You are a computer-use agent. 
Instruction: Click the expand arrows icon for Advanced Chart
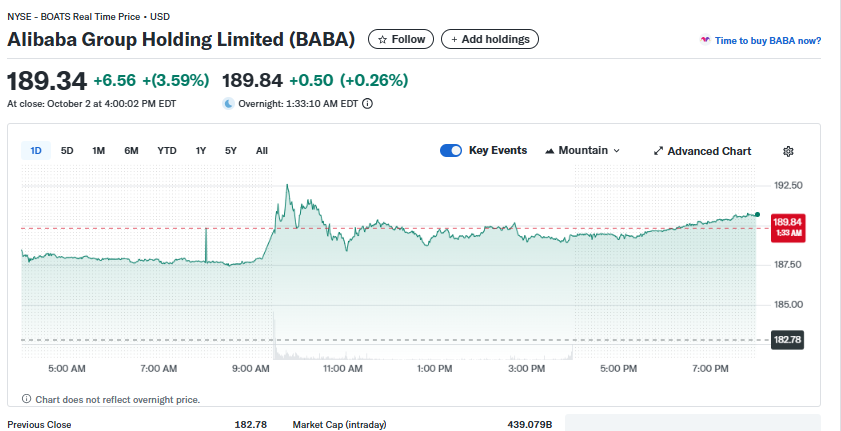658,151
